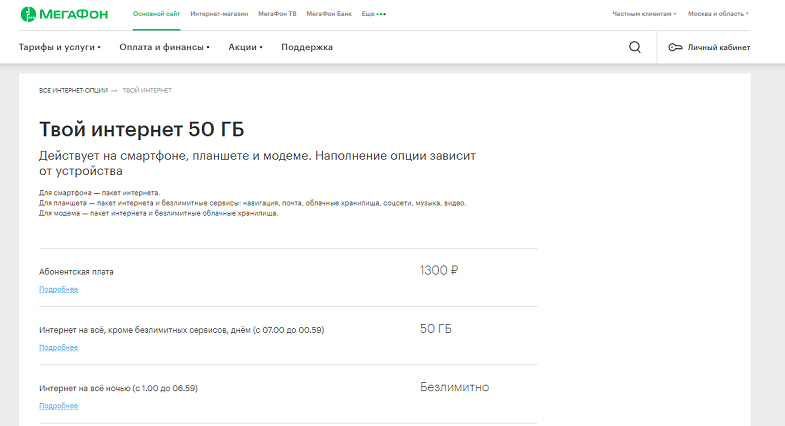The image size is (785, 426).
Task: Open МегаФон Банк link
Action: (329, 15)
